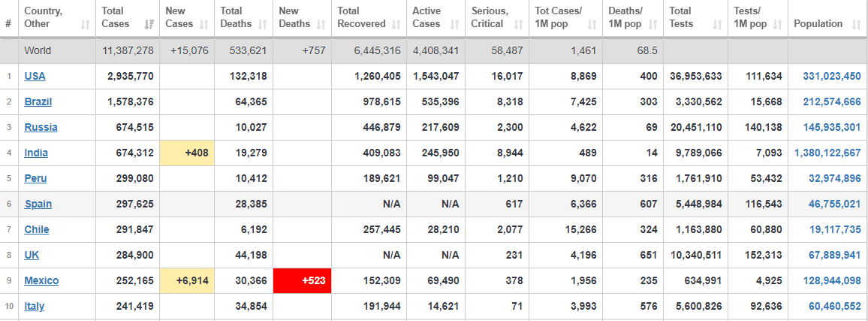Open Spain population link 46,755,021
Viewport: 868px width, 321px height.
(x=834, y=204)
